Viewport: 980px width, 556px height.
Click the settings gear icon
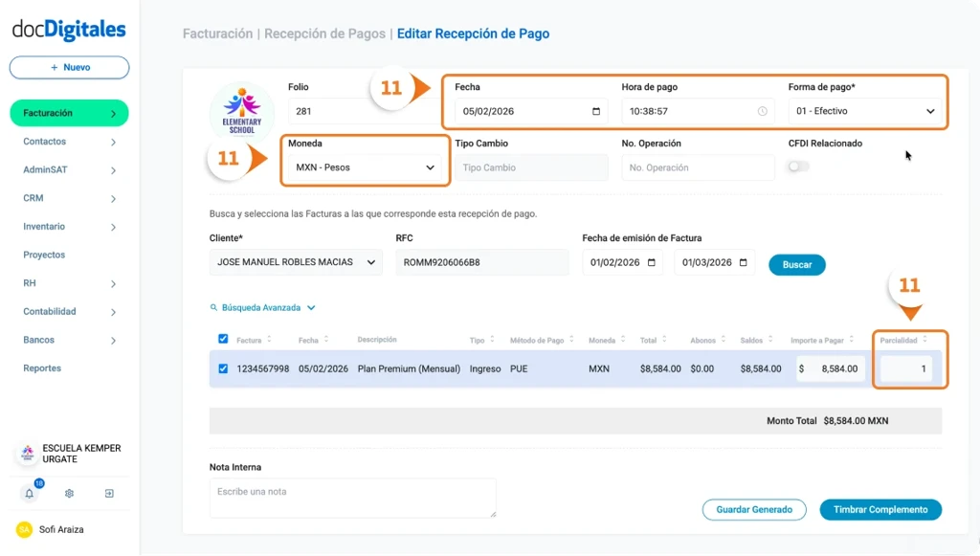(x=68, y=493)
